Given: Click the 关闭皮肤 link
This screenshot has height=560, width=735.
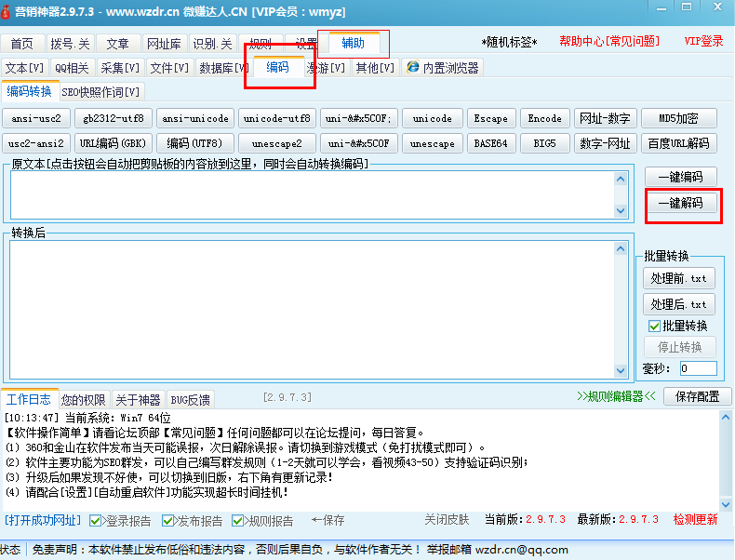Looking at the screenshot, I should coord(447,520).
